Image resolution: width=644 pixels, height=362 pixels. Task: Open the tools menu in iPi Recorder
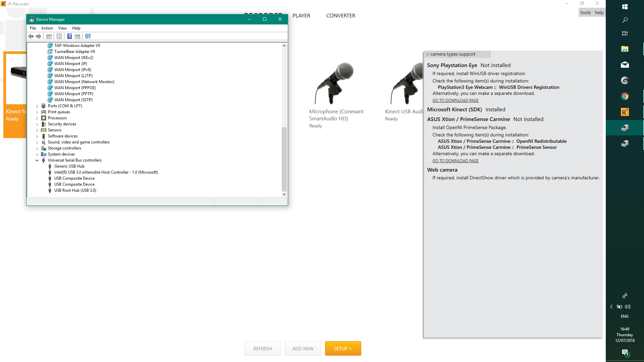point(585,13)
